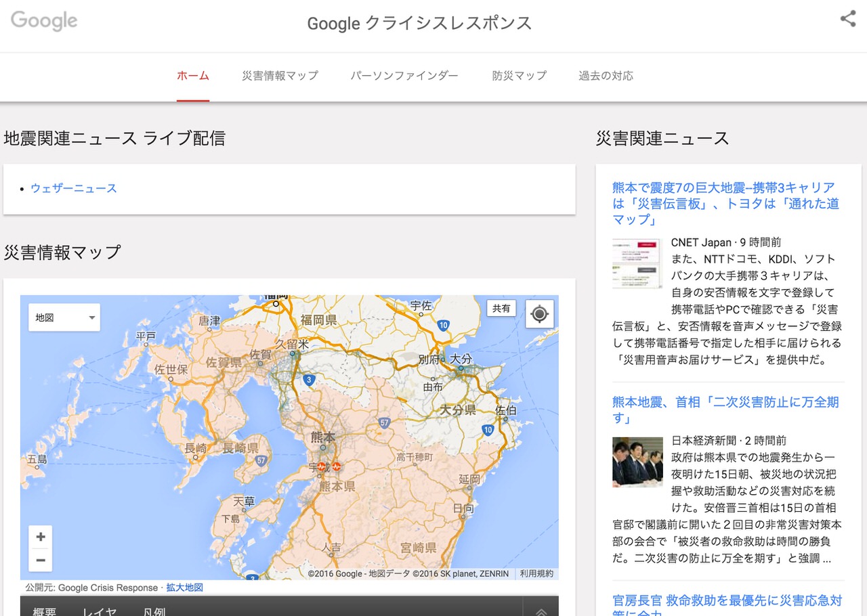Click the Google クライシスレスポンス title
The image size is (867, 616).
pos(419,24)
